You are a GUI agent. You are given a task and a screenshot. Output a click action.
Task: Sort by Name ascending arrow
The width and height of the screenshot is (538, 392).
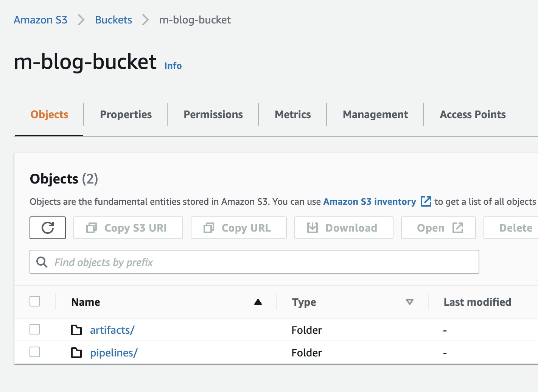(x=258, y=302)
